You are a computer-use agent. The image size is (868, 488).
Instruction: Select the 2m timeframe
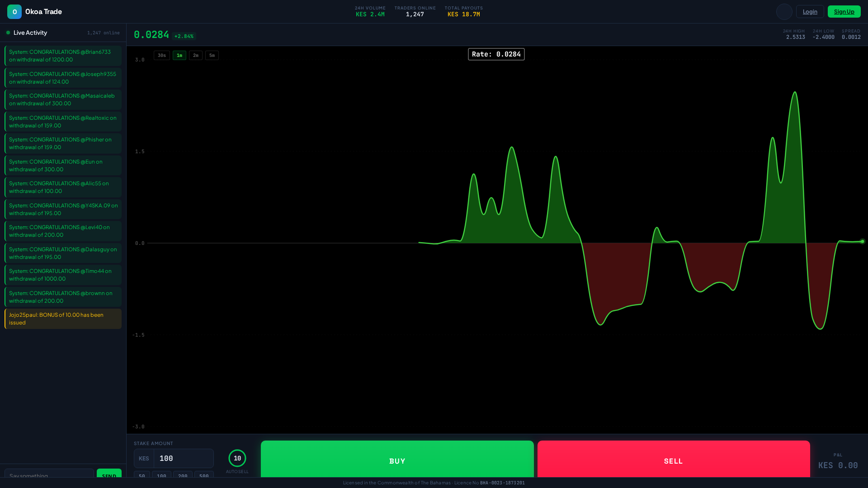coord(196,56)
